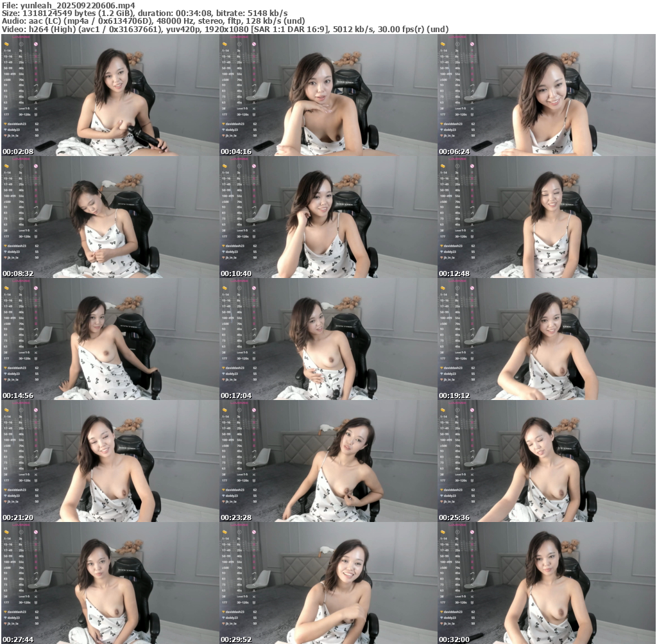Select the thumbnail timestamped 00:29:52
The image size is (657, 644).
pos(328,583)
